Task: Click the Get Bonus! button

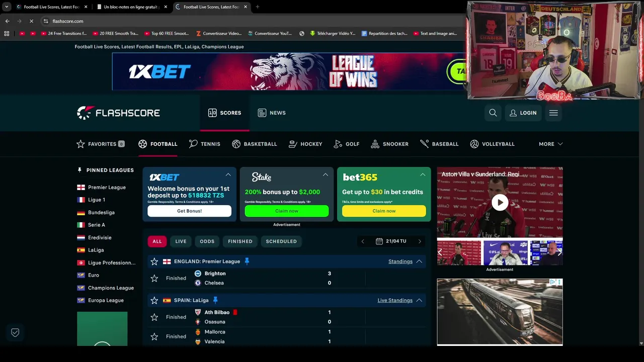Action: [189, 211]
